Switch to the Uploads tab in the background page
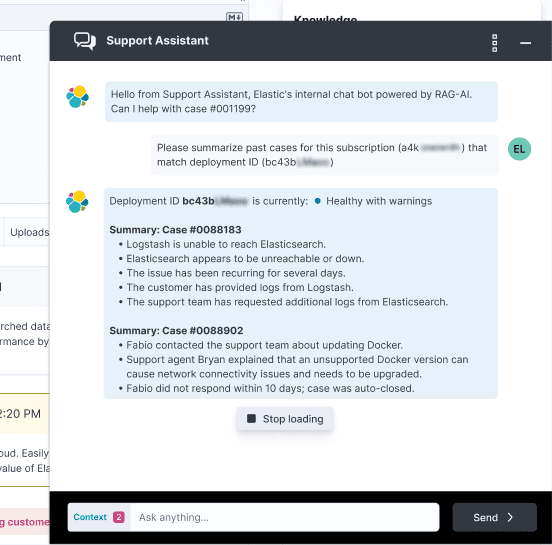The width and height of the screenshot is (552, 545). click(x=30, y=232)
